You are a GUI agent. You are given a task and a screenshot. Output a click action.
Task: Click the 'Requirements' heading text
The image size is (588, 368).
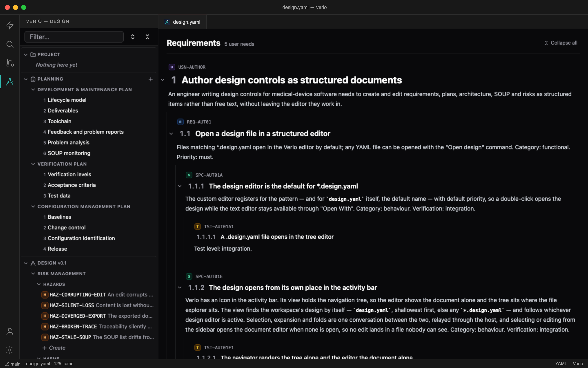pos(193,43)
